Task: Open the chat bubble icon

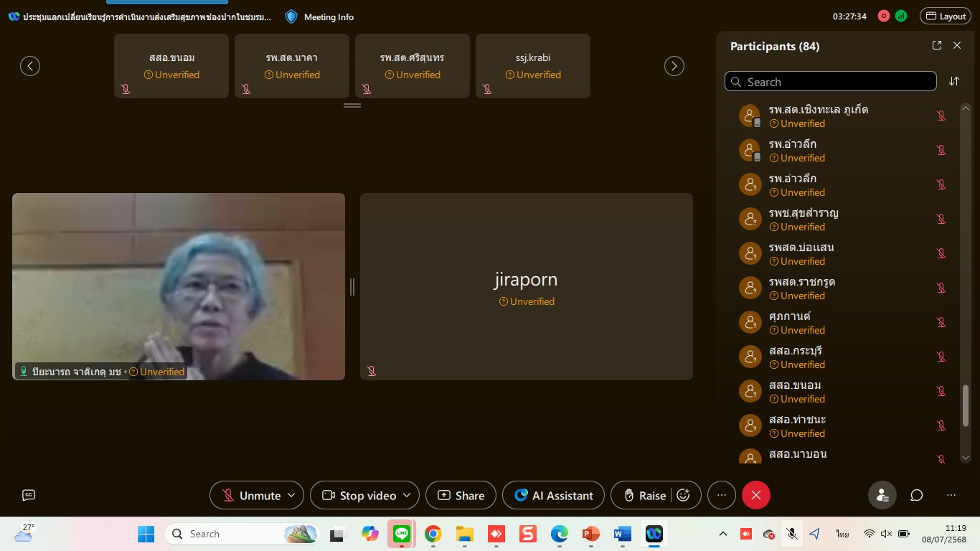Action: (916, 495)
